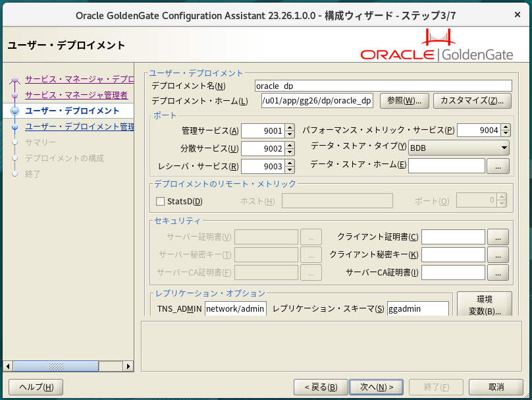The image size is (532, 400).
Task: Enable the StatsD checkbox
Action: pos(160,201)
